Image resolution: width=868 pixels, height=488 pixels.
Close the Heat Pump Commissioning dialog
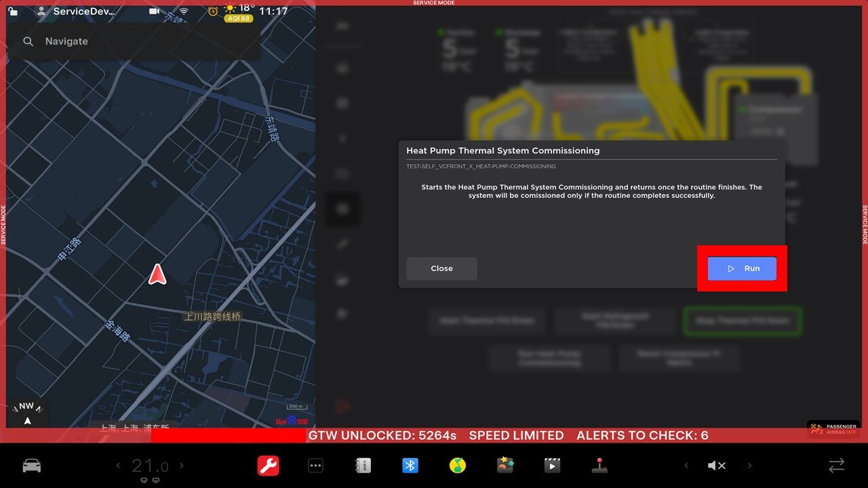tap(441, 268)
